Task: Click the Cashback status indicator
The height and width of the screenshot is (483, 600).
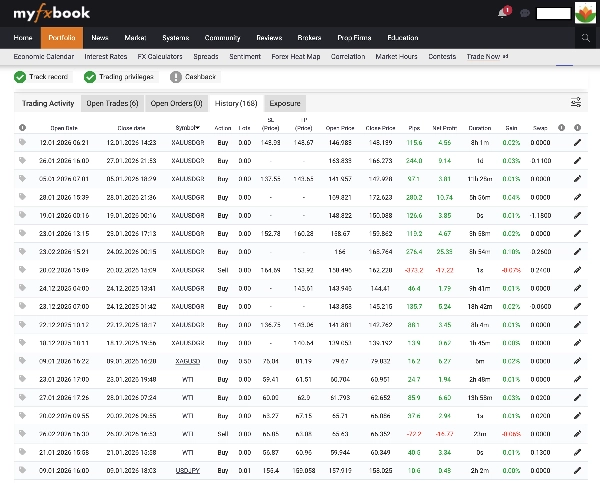Action: click(x=176, y=76)
